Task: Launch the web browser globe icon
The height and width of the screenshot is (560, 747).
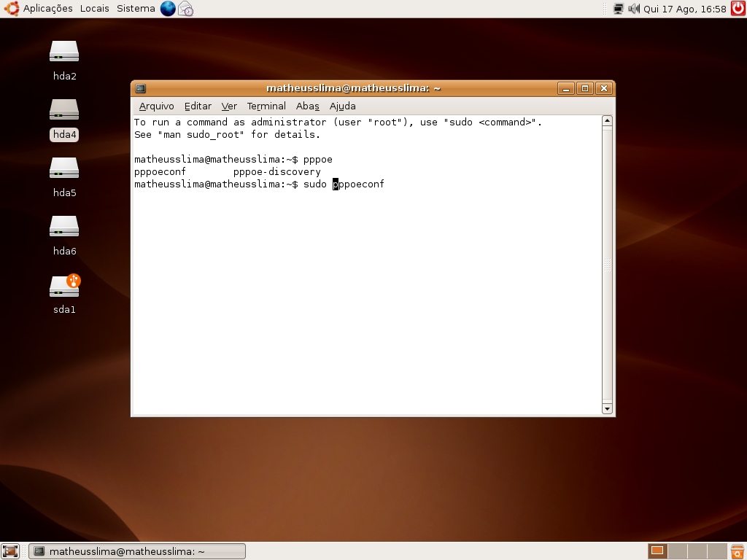Action: (x=168, y=9)
